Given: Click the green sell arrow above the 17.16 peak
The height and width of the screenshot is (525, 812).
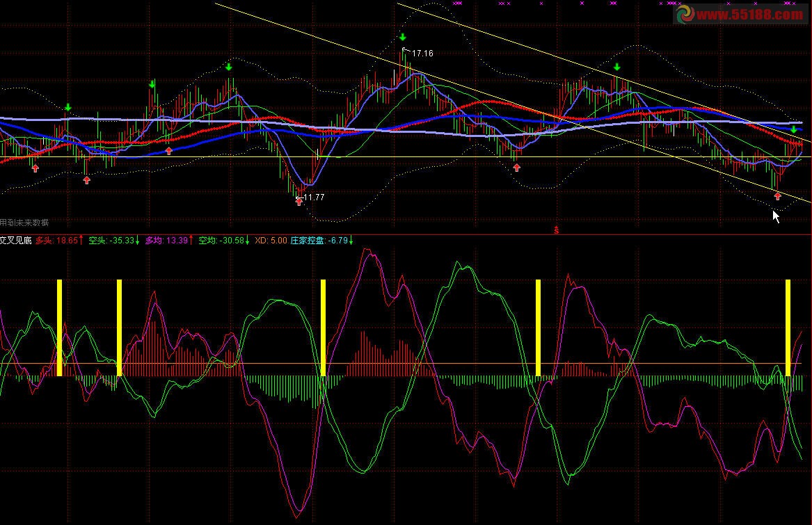Looking at the screenshot, I should tap(403, 37).
